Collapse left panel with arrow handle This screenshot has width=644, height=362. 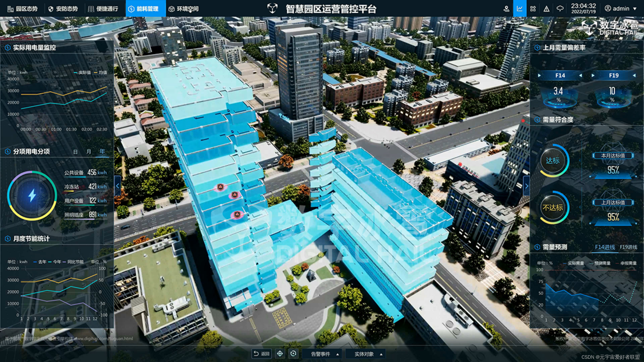tap(117, 186)
